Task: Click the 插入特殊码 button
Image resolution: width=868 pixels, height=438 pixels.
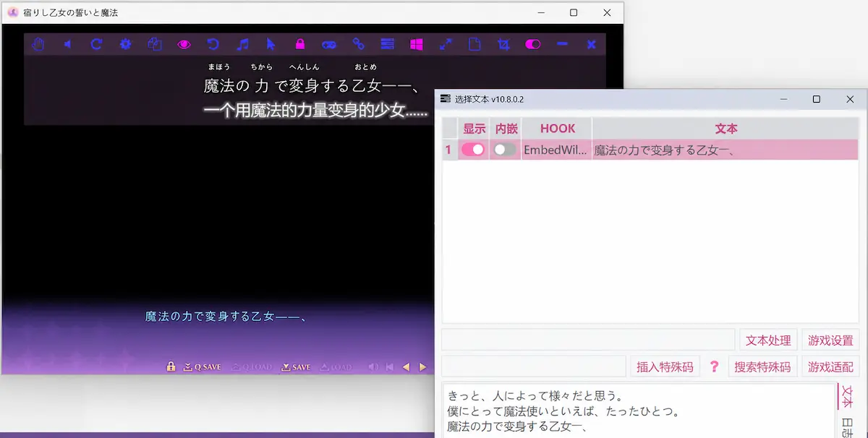Action: point(665,366)
